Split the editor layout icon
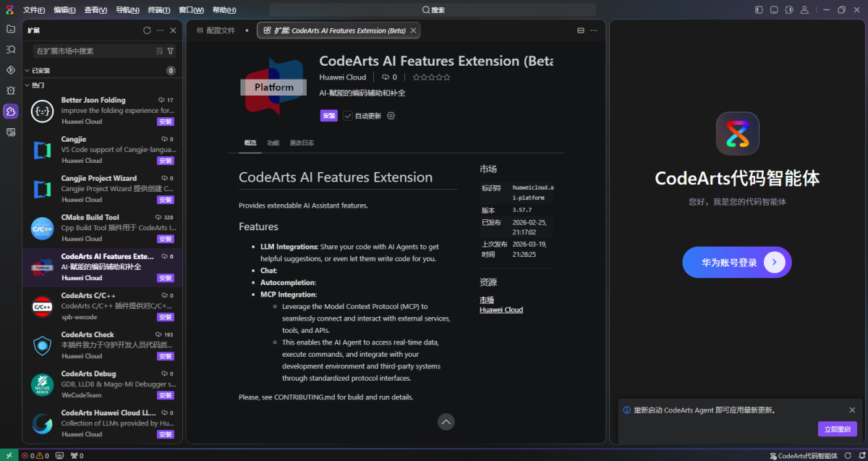The width and height of the screenshot is (868, 461). coord(580,30)
